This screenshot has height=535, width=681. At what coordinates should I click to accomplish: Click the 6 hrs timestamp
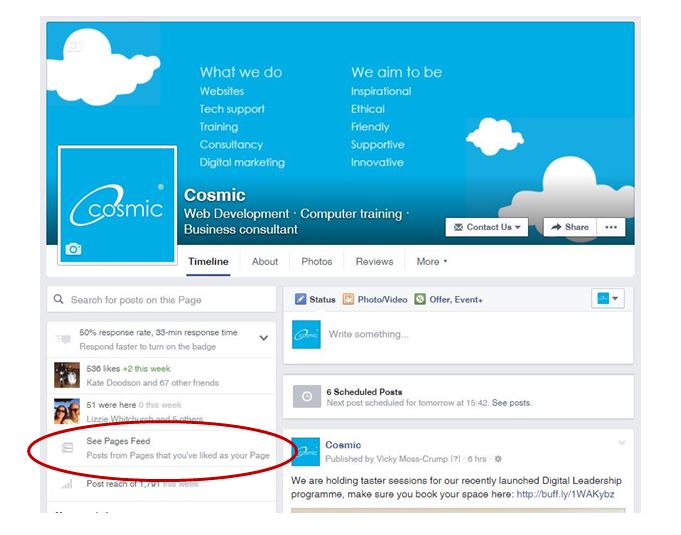[476, 459]
